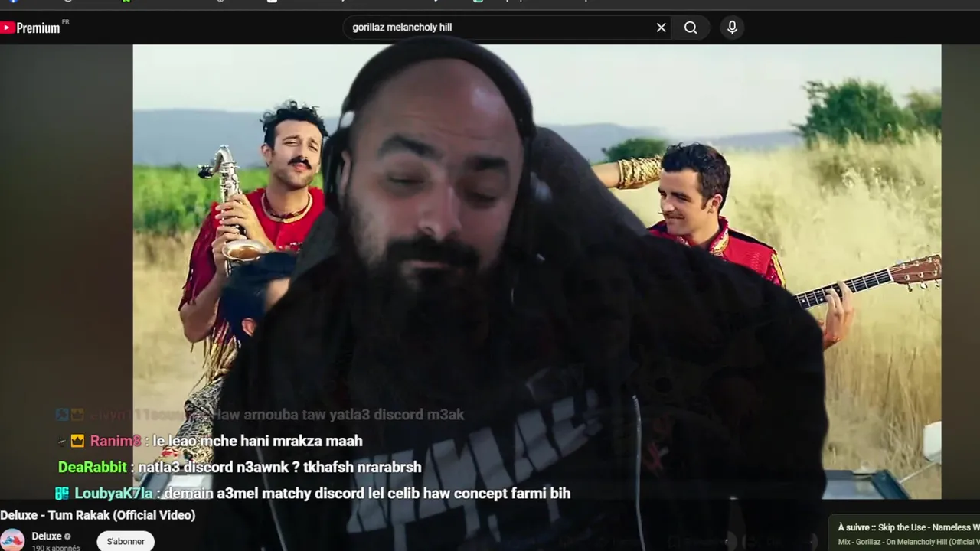
Task: Run the search with the magnifier button
Action: pyautogui.click(x=691, y=28)
